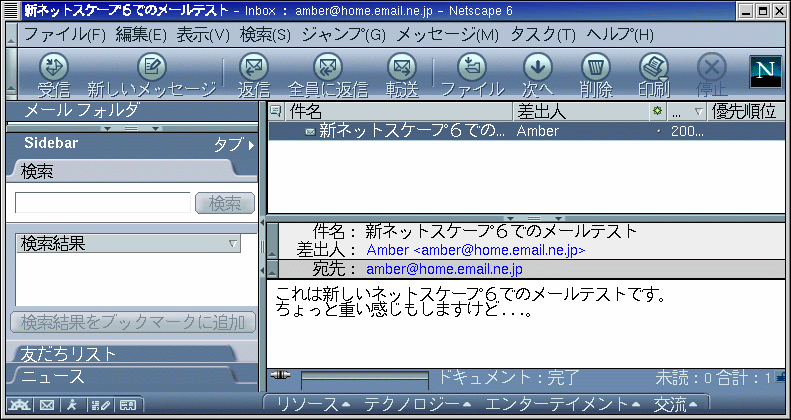Open the ヘルプ(H) menu
Image resolution: width=791 pixels, height=420 pixels.
point(620,35)
